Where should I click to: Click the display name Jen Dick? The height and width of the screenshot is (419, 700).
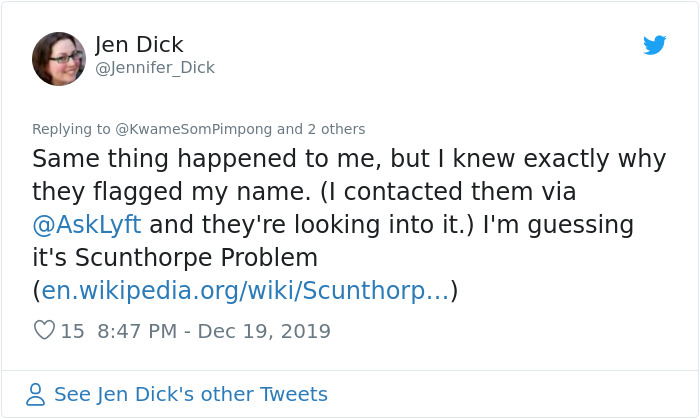[x=140, y=45]
